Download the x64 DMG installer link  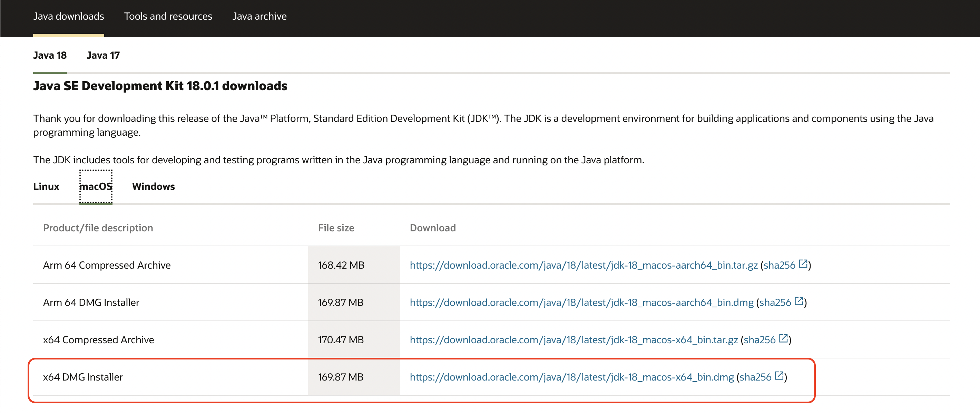[572, 377]
